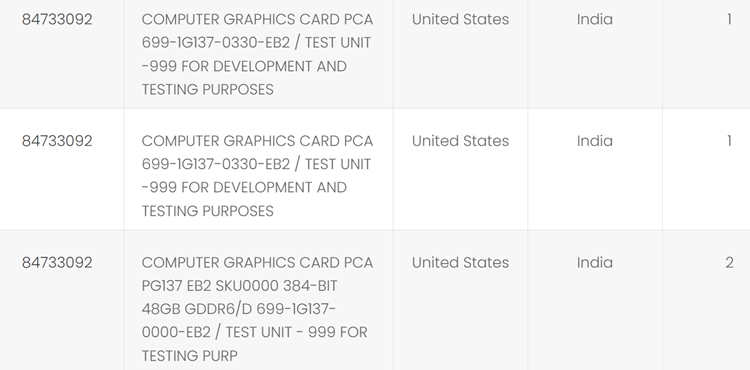Image resolution: width=750 pixels, height=370 pixels.
Task: Click United States in second row
Action: (x=460, y=141)
